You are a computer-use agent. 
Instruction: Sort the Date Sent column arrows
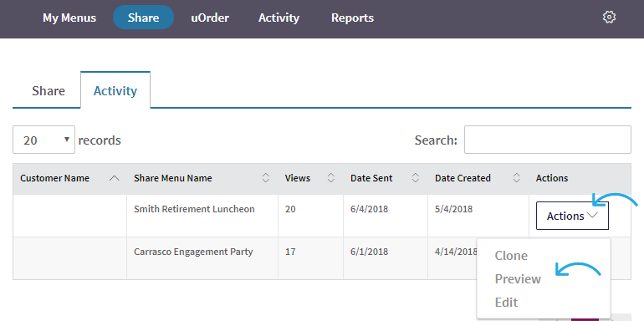click(416, 178)
